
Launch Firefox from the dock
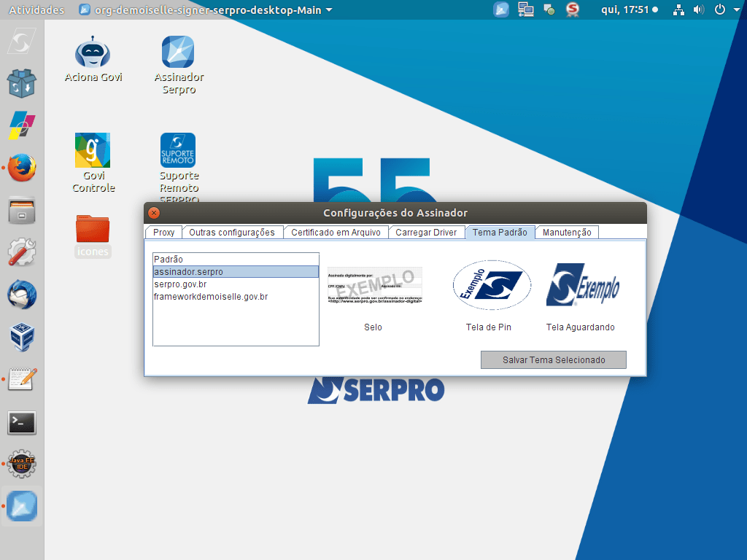[x=22, y=168]
